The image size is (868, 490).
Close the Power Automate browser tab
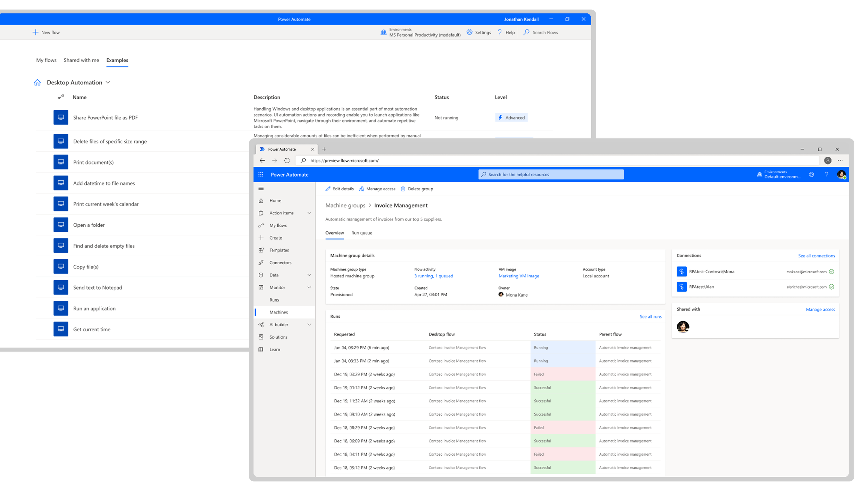(312, 149)
